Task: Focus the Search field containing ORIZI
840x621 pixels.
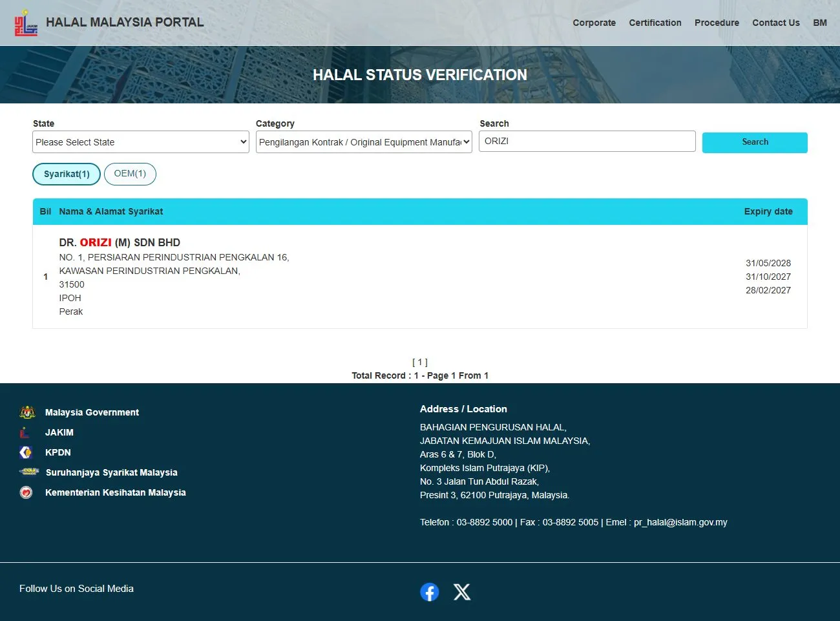Action: (x=587, y=142)
